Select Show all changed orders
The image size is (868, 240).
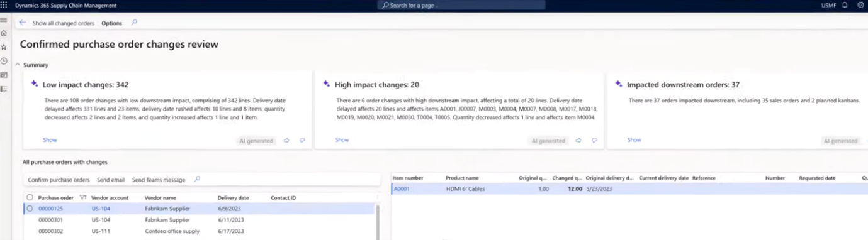pos(63,23)
